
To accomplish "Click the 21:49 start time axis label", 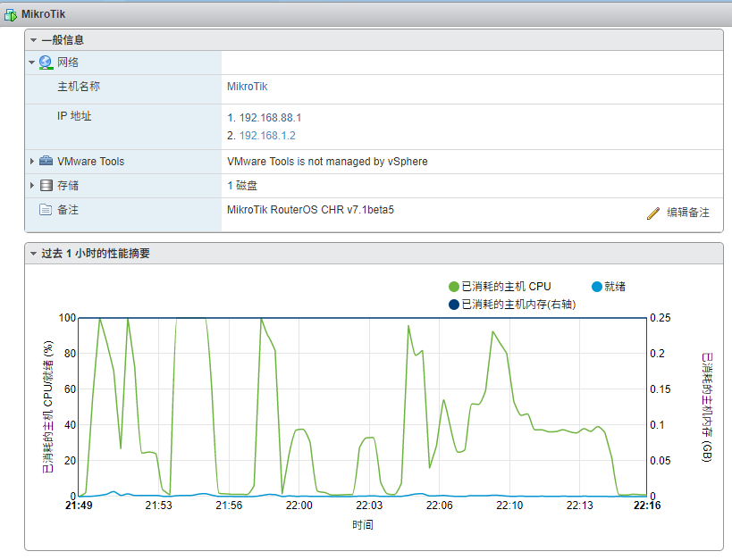I will coord(79,506).
